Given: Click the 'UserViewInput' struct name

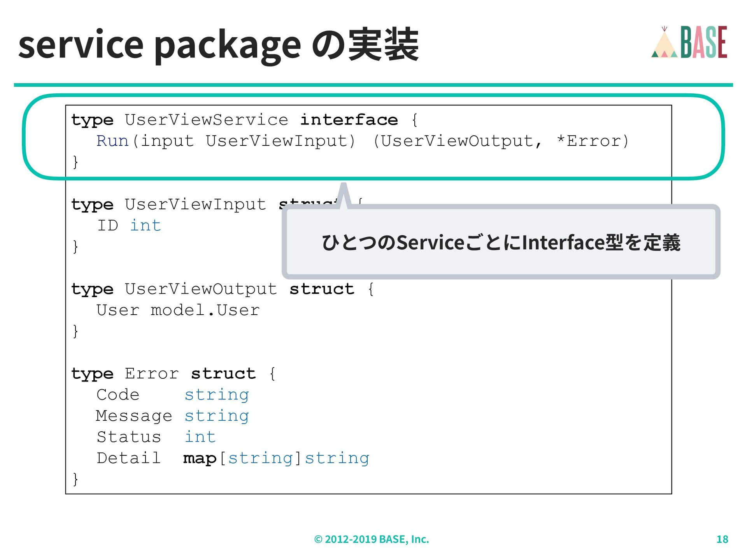Looking at the screenshot, I should coord(195,205).
